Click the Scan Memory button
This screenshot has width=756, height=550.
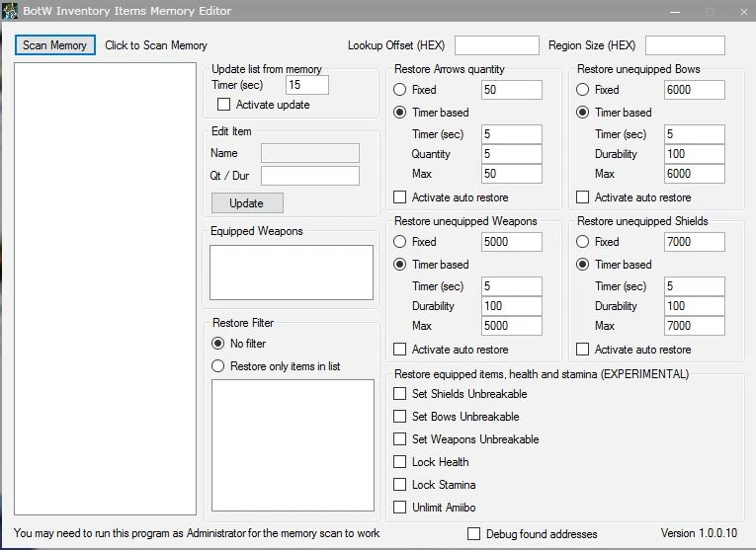(55, 45)
